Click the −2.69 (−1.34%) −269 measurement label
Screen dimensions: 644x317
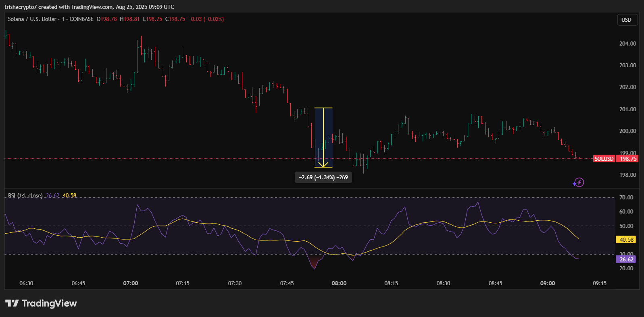coord(323,177)
